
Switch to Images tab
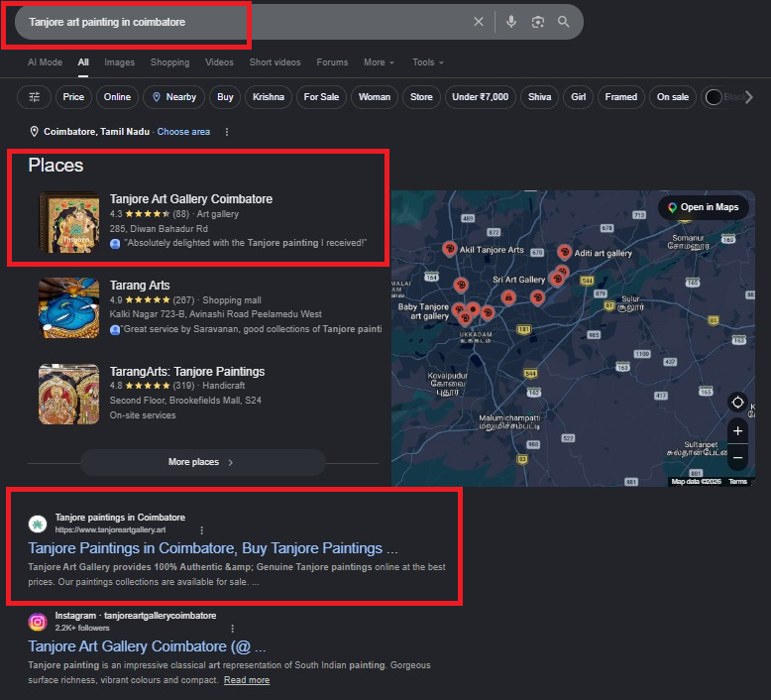pos(120,62)
